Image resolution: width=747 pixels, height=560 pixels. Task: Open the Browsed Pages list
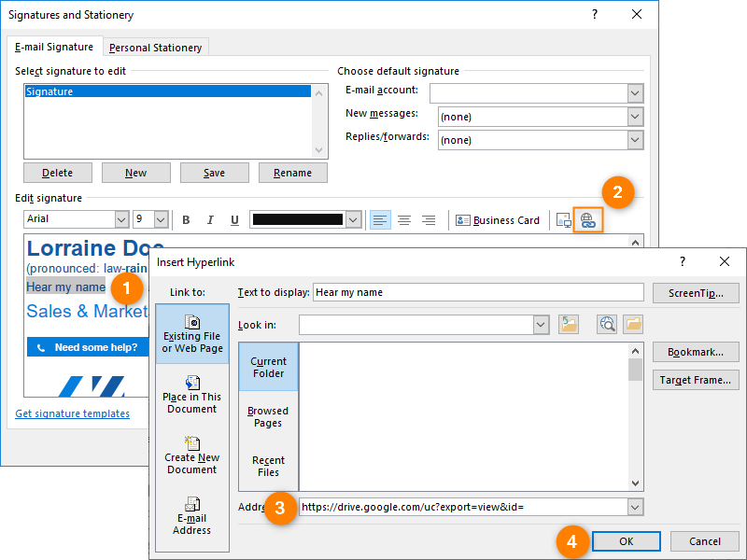268,416
